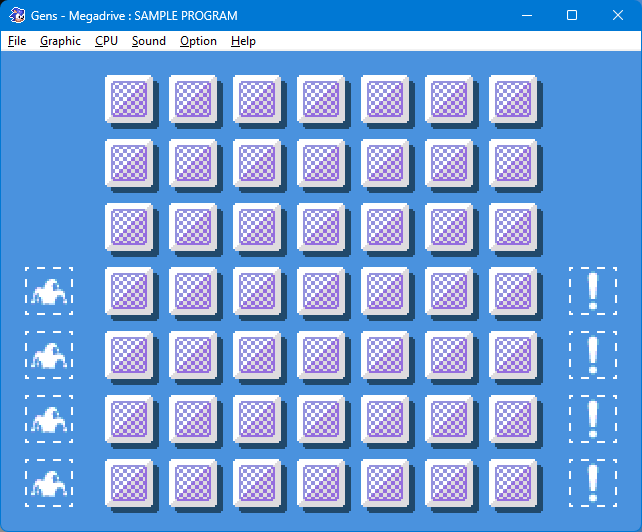
Task: Click the second tile in the top row
Action: (x=193, y=99)
